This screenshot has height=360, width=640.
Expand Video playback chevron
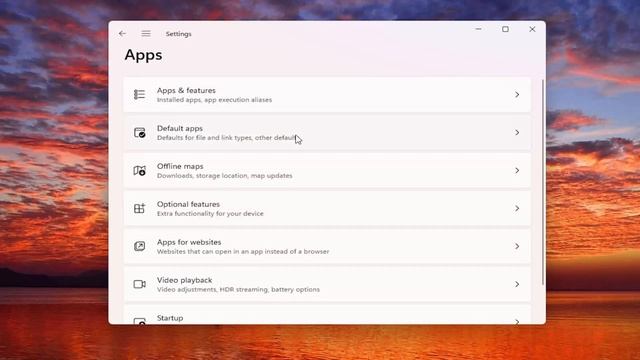517,284
